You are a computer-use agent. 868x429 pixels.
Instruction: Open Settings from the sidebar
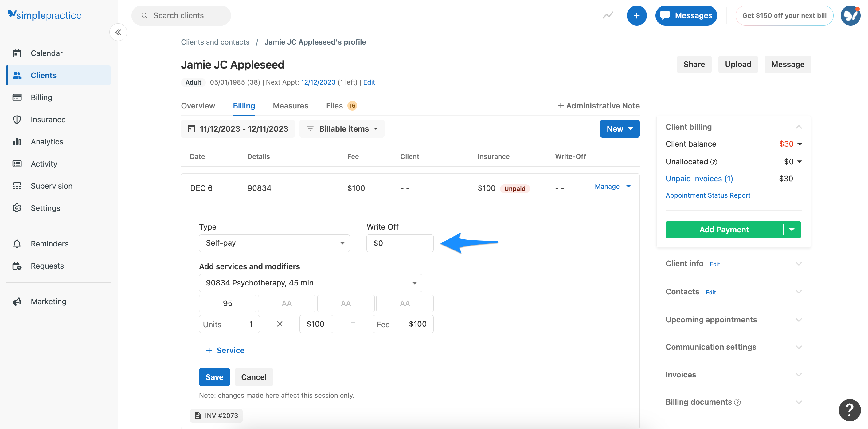[45, 208]
